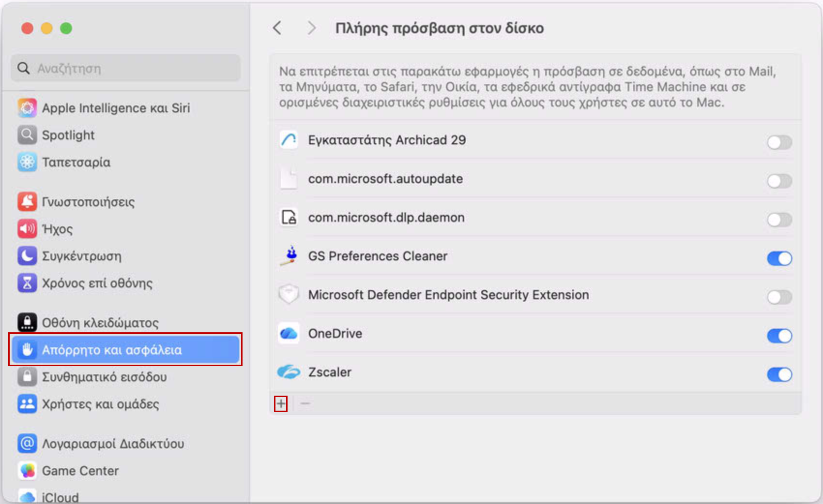823x504 pixels.
Task: Enable Microsoft Defender Endpoint Security Extension switch
Action: click(x=779, y=297)
